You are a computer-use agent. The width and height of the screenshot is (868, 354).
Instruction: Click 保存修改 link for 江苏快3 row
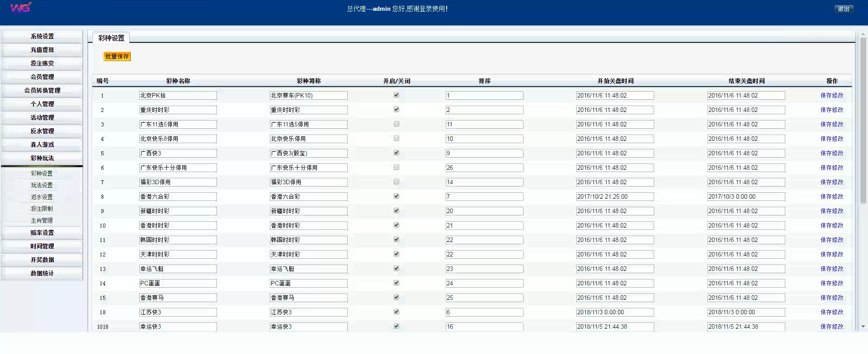pyautogui.click(x=831, y=312)
